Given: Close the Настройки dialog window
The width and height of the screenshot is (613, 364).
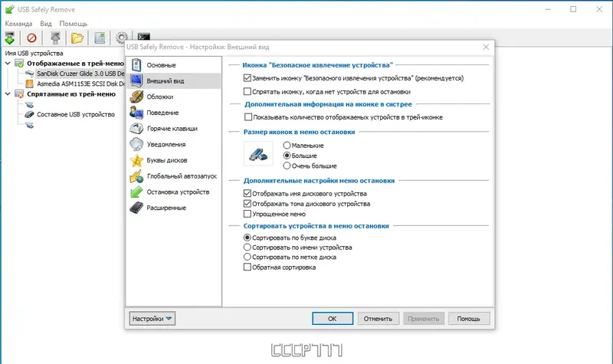Looking at the screenshot, I should (x=486, y=47).
